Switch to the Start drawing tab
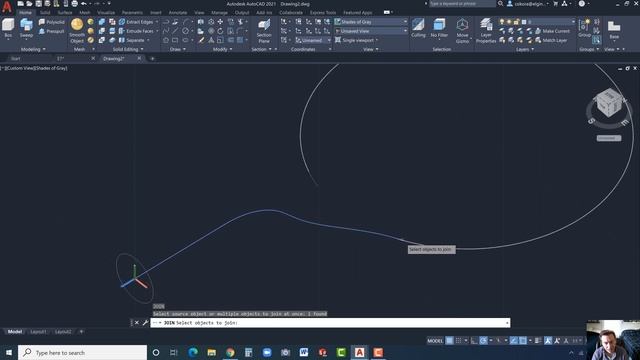This screenshot has height=360, width=640. tap(16, 58)
